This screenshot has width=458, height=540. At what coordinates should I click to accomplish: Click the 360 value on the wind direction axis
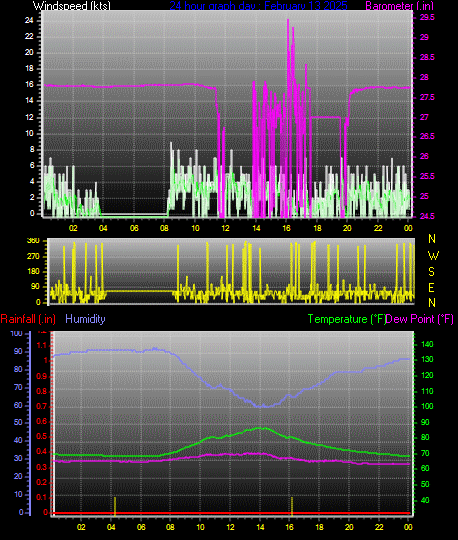33,240
